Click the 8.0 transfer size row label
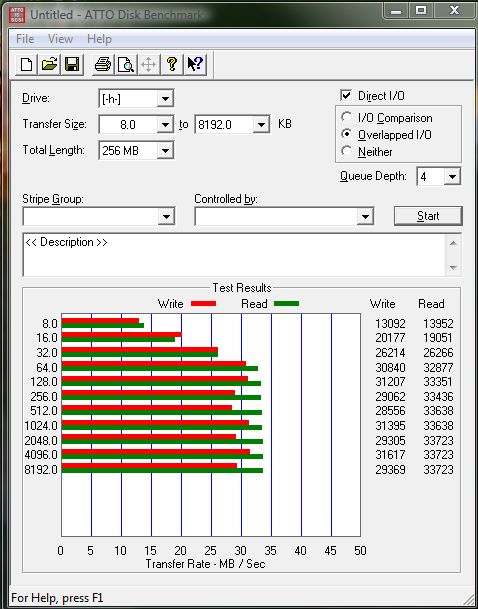The height and width of the screenshot is (609, 478). (49, 324)
